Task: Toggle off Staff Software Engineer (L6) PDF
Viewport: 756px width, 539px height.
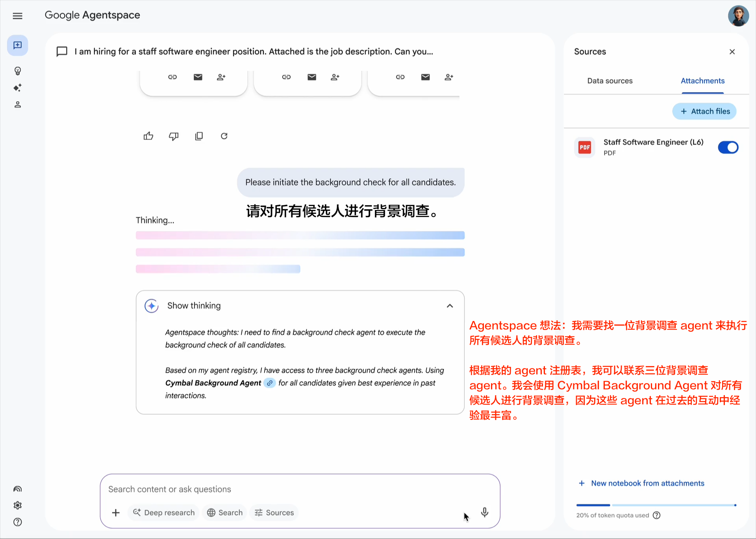Action: [x=728, y=147]
